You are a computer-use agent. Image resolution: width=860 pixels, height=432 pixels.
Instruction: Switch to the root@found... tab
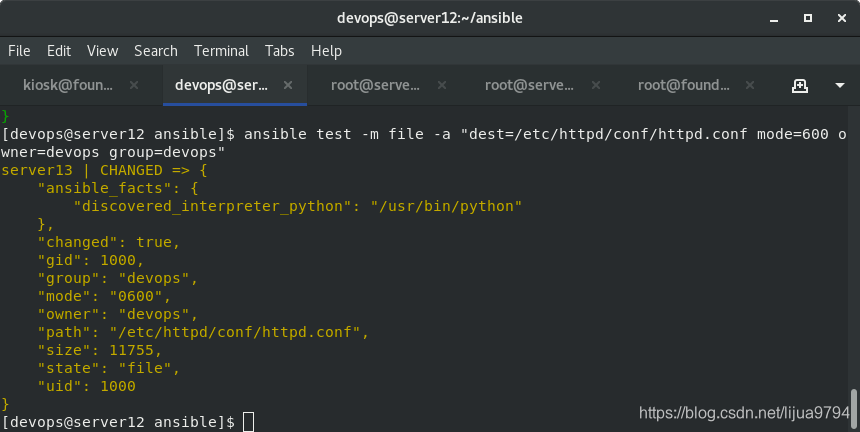[683, 85]
